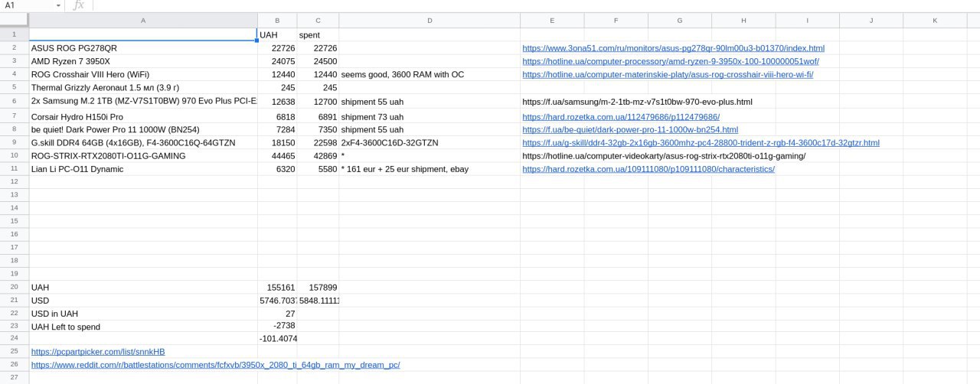Select cell 'UAH Left to spend'
The height and width of the screenshot is (384, 980).
point(143,327)
